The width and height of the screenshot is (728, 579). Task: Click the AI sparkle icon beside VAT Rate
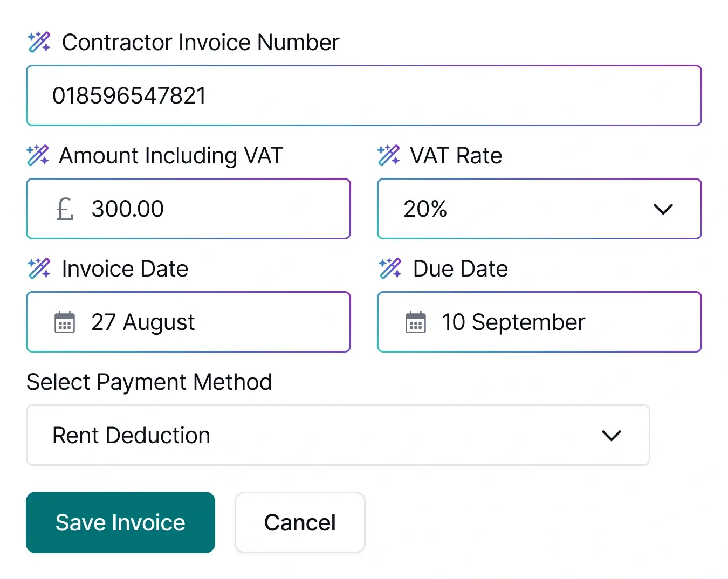pos(388,155)
